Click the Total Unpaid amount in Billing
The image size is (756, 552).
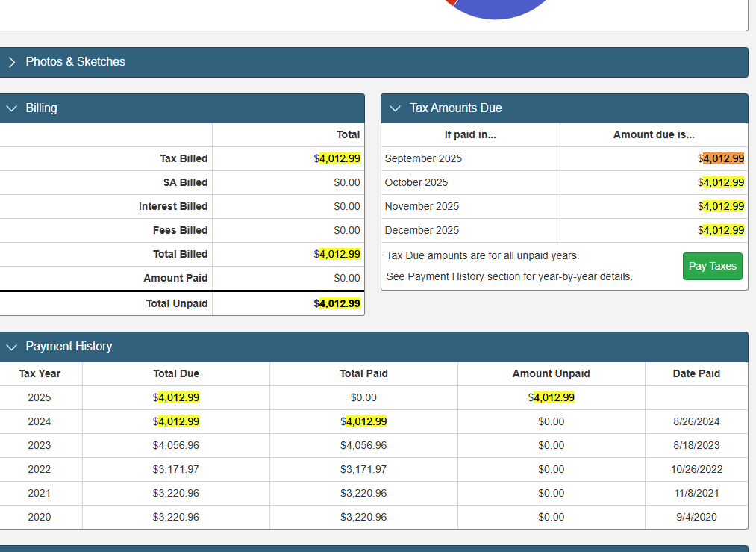coord(338,303)
